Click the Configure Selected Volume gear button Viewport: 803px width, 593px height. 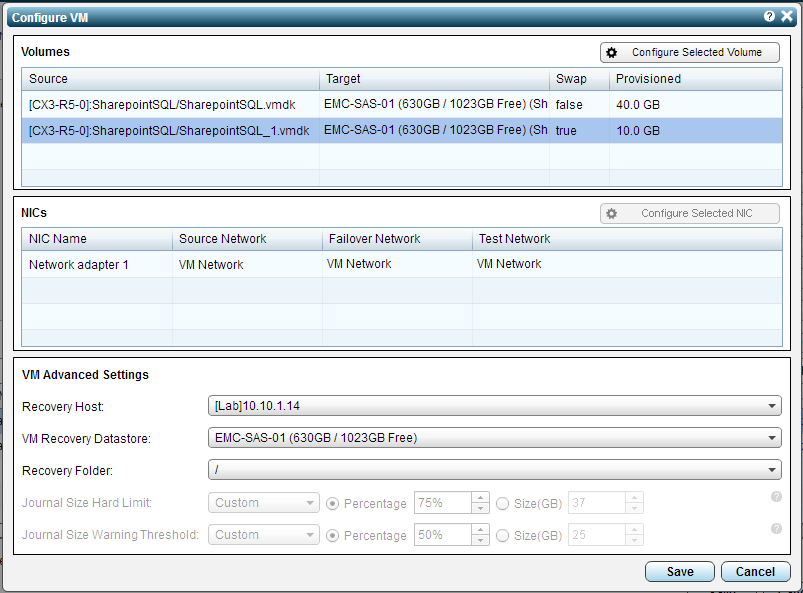[x=689, y=52]
